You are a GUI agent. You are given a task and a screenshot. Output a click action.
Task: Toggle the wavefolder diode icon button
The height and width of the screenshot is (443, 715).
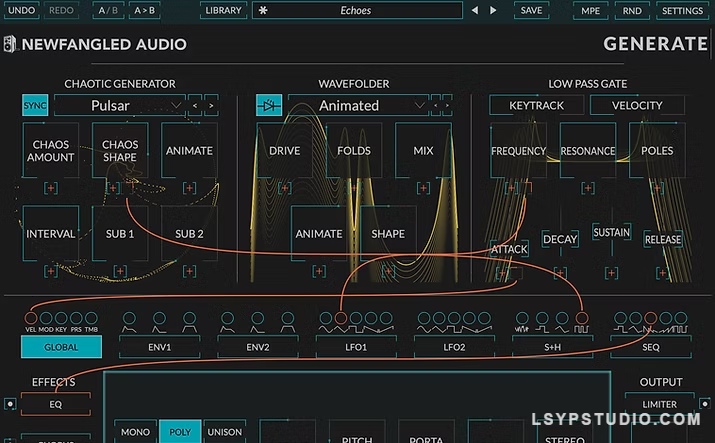[x=269, y=105]
